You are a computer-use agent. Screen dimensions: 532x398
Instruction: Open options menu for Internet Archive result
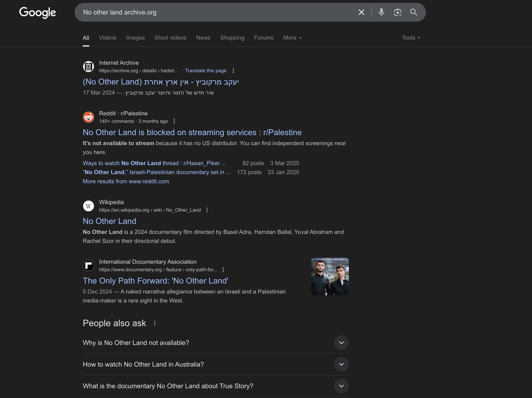233,70
